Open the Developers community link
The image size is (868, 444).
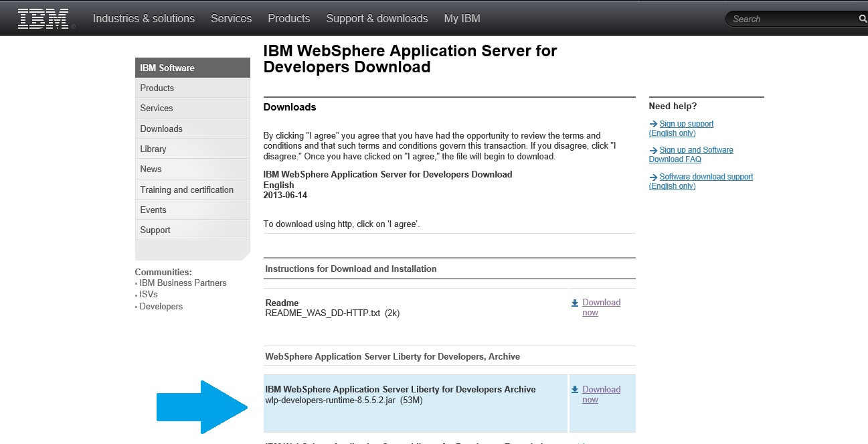(161, 306)
